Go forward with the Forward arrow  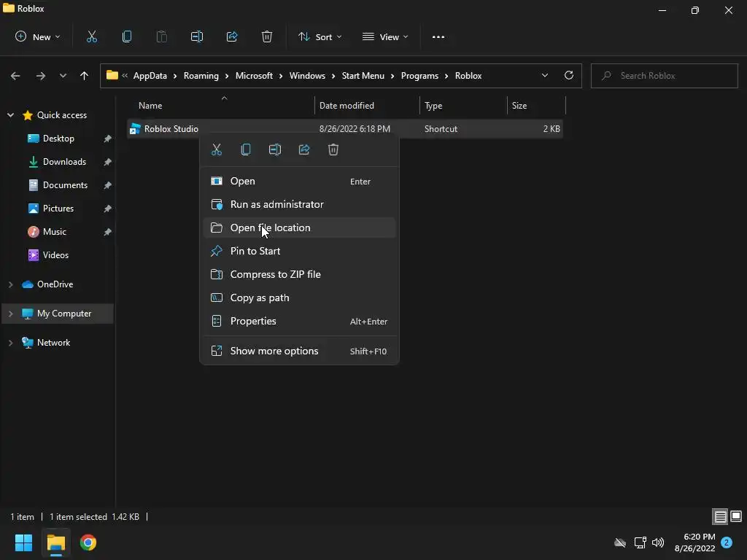click(x=41, y=76)
